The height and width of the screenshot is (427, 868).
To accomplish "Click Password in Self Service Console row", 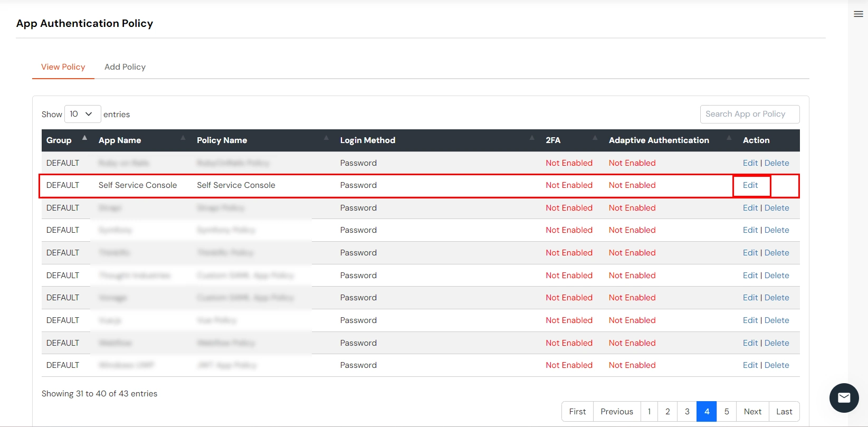I will click(358, 185).
